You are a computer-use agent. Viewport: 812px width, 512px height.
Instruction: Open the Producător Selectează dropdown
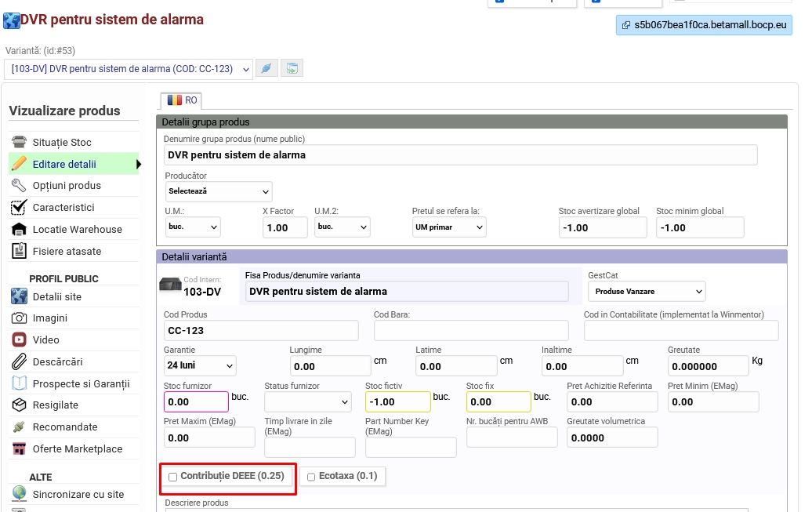tap(219, 191)
